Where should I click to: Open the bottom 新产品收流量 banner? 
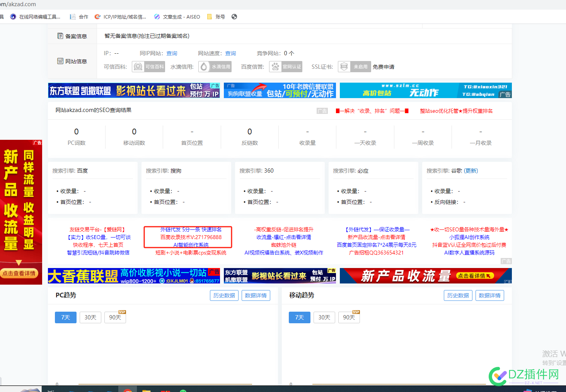pos(426,276)
